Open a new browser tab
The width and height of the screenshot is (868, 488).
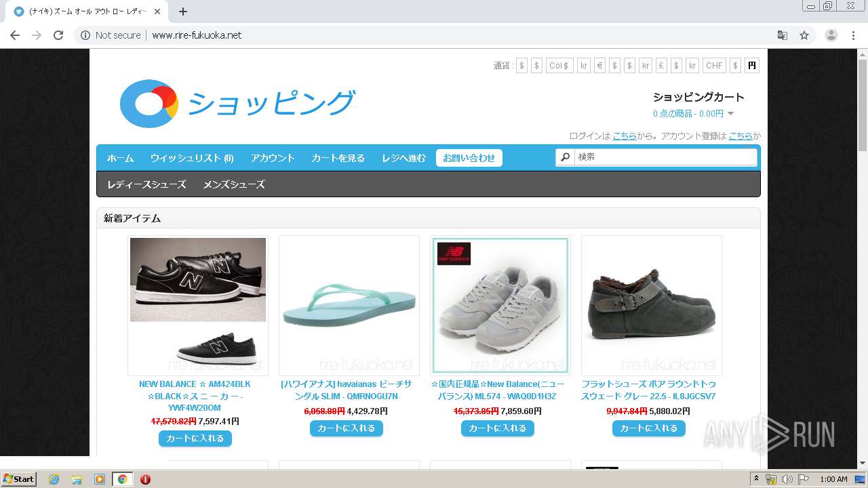pyautogui.click(x=183, y=12)
